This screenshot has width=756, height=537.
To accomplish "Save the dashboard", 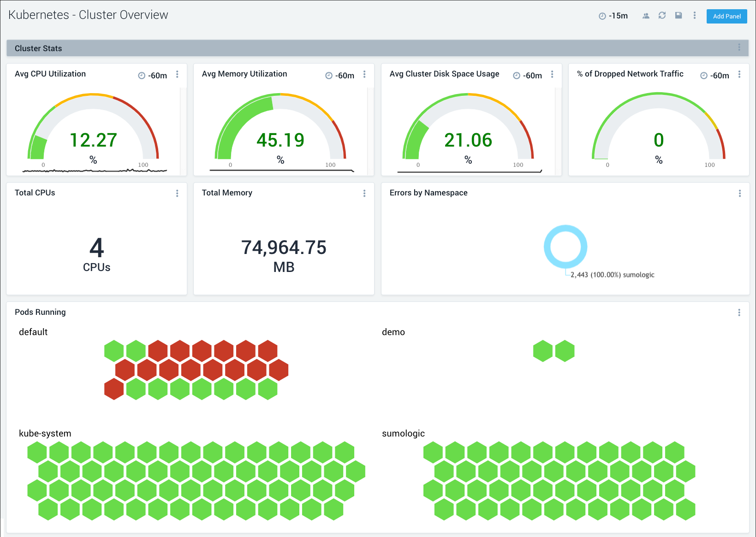I will (x=679, y=15).
